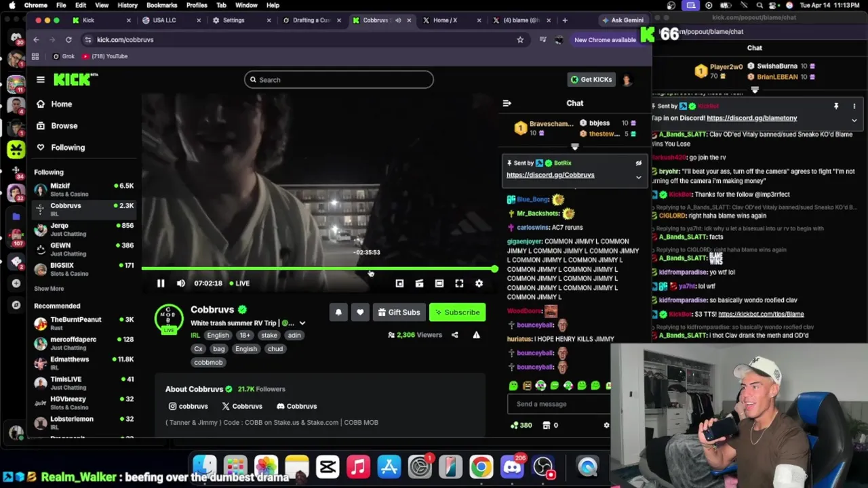
Task: Open the chat shop icon showing 0
Action: point(551,426)
